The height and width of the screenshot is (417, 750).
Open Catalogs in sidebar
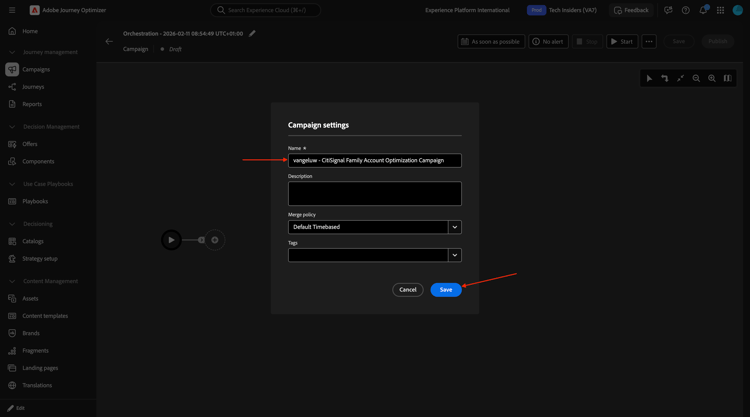pyautogui.click(x=33, y=241)
